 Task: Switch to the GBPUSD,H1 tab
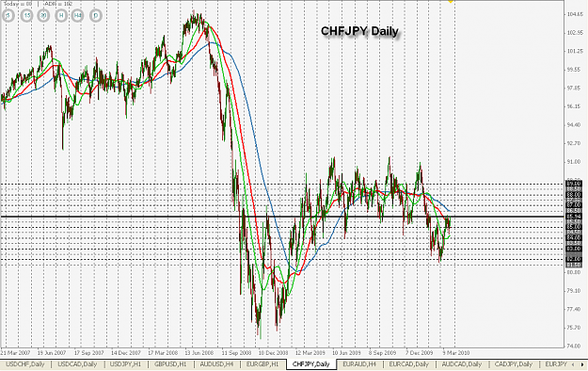click(x=170, y=363)
